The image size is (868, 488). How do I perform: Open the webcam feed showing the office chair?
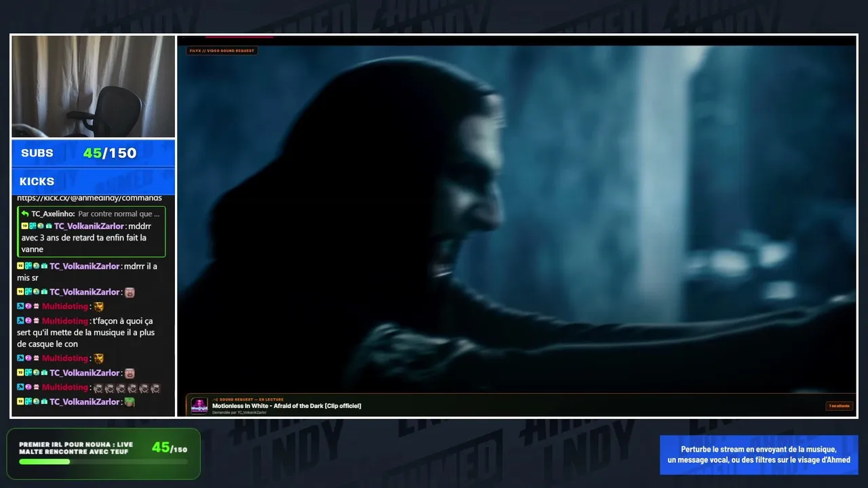[x=94, y=87]
